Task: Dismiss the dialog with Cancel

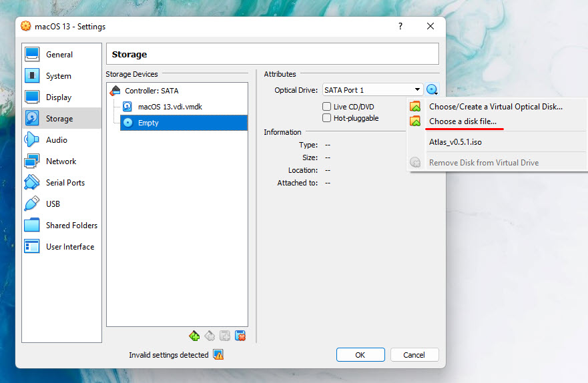Action: coord(414,354)
